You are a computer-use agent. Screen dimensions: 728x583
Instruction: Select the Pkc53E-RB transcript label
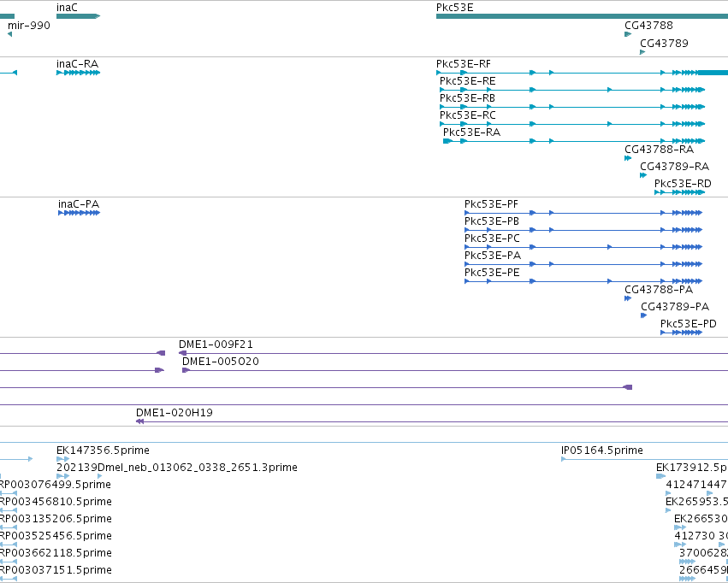(x=468, y=97)
